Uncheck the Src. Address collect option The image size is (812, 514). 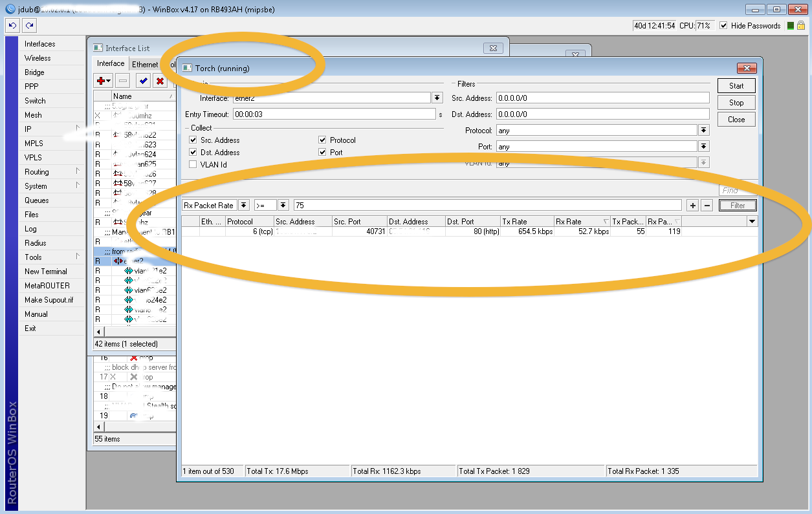[x=192, y=140]
